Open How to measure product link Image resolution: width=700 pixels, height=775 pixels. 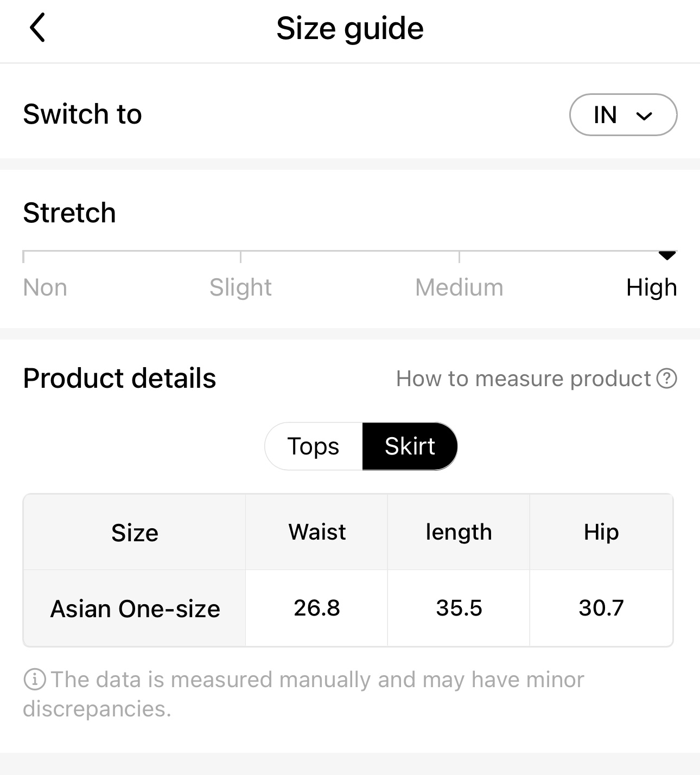coord(523,379)
